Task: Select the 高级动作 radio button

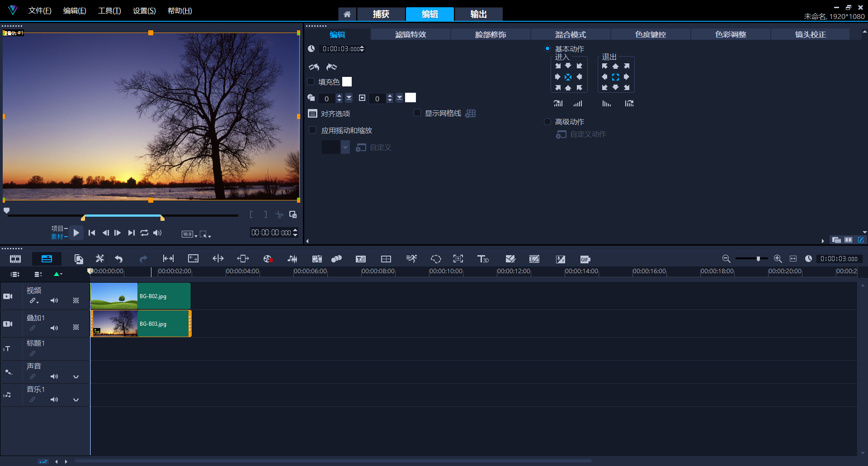Action: pyautogui.click(x=547, y=122)
